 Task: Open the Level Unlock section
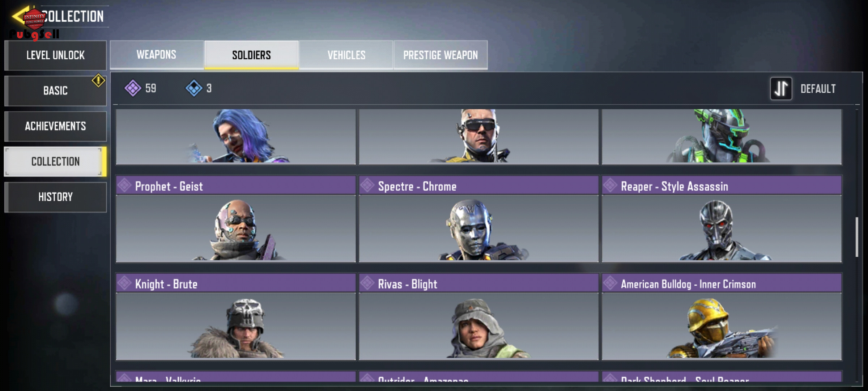[55, 55]
